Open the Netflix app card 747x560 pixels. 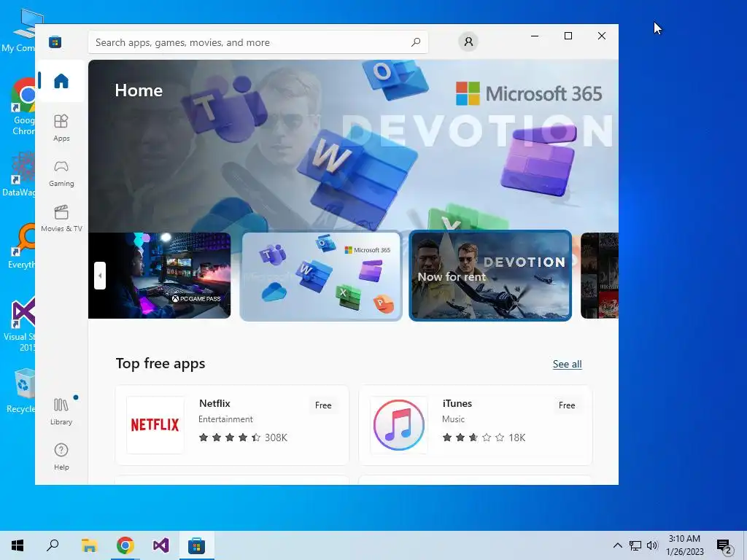pyautogui.click(x=232, y=425)
